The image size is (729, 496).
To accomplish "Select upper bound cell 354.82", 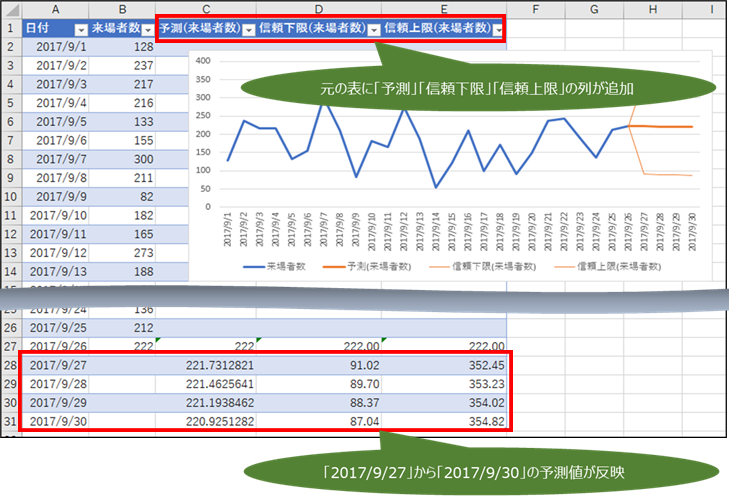I will pyautogui.click(x=444, y=422).
